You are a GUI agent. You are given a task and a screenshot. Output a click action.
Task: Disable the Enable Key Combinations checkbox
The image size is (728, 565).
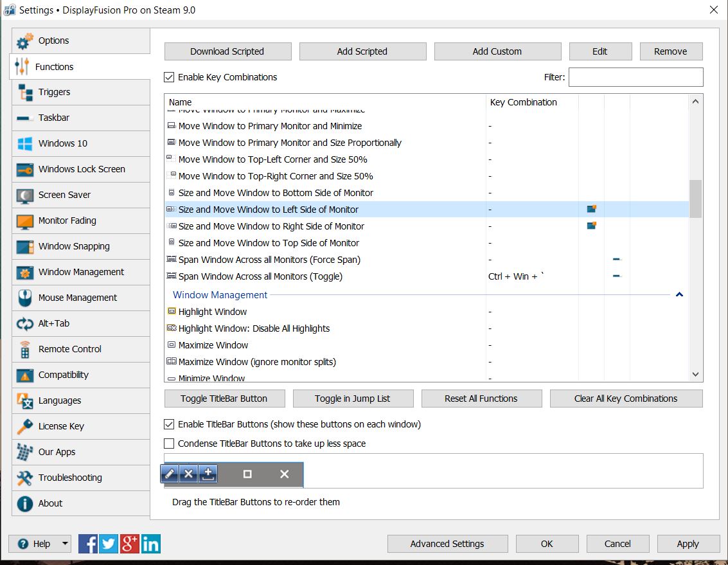[170, 77]
